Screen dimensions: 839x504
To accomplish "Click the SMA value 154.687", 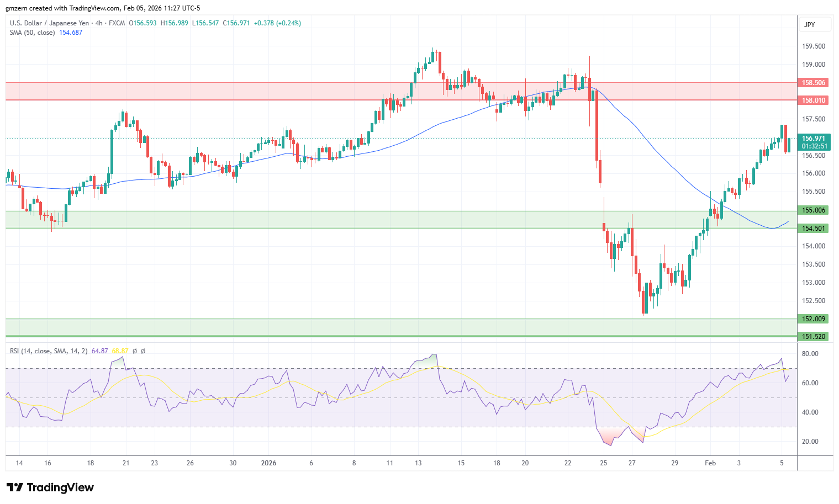I will [71, 33].
